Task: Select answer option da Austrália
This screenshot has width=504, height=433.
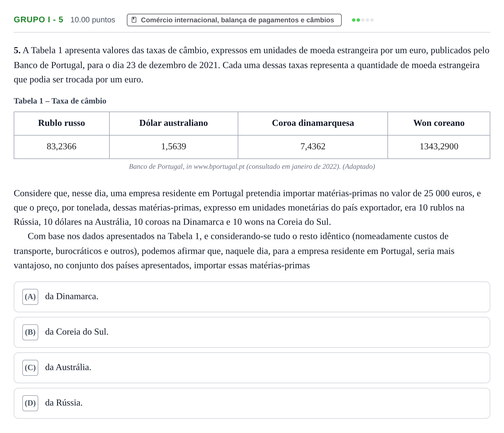Action: tap(252, 368)
